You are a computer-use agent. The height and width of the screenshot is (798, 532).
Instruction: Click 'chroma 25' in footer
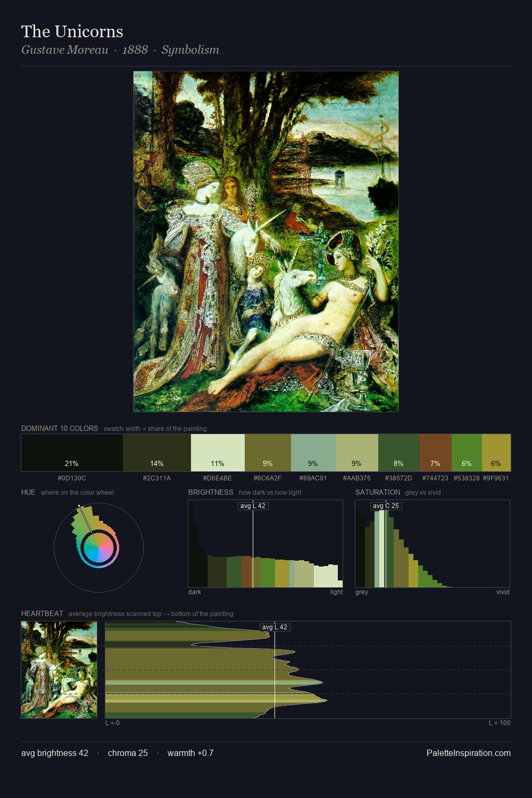click(x=128, y=753)
